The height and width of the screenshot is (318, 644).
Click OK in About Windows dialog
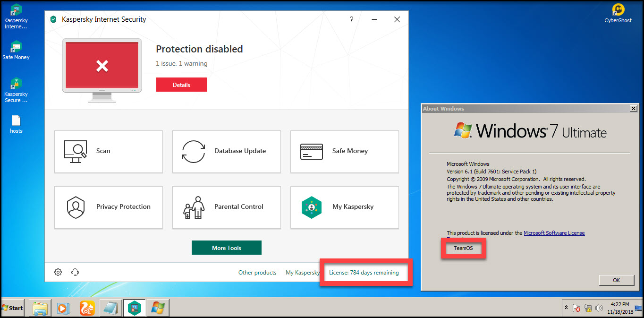click(x=616, y=280)
